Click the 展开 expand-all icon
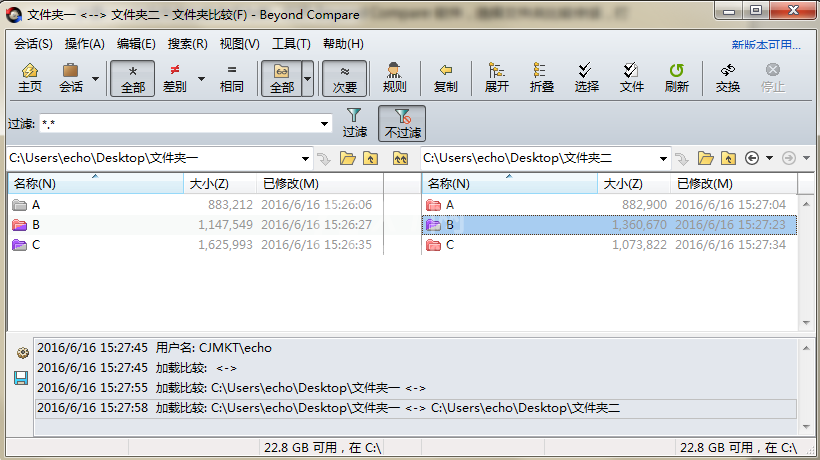Image resolution: width=820 pixels, height=460 pixels. [x=496, y=78]
